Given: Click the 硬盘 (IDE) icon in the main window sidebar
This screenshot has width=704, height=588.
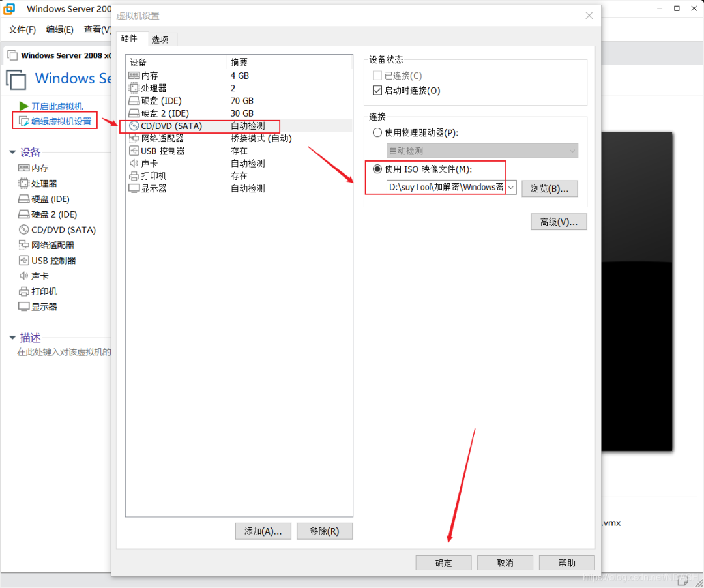Looking at the screenshot, I should pyautogui.click(x=24, y=199).
